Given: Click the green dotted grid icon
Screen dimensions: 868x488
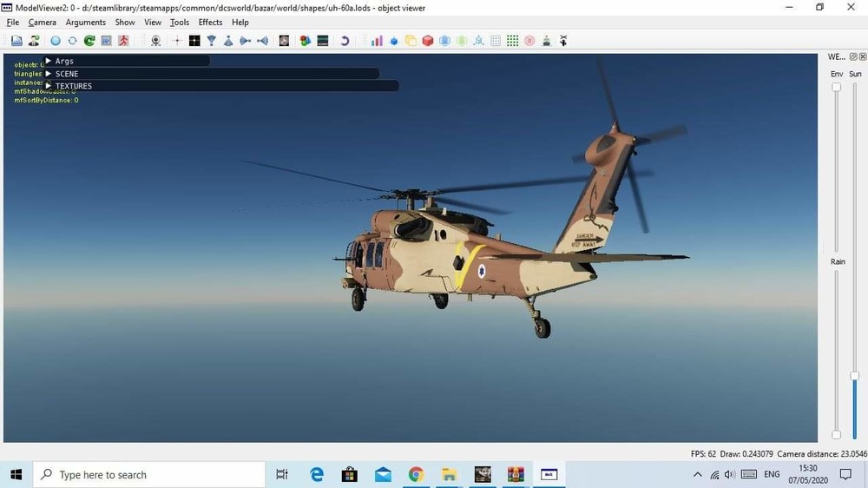Looking at the screenshot, I should click(x=512, y=41).
